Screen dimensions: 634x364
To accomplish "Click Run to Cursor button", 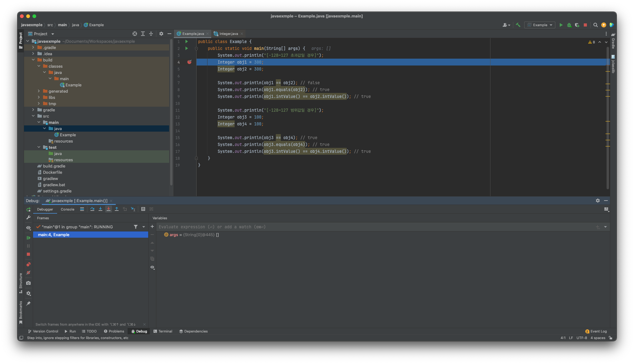I will [x=133, y=209].
